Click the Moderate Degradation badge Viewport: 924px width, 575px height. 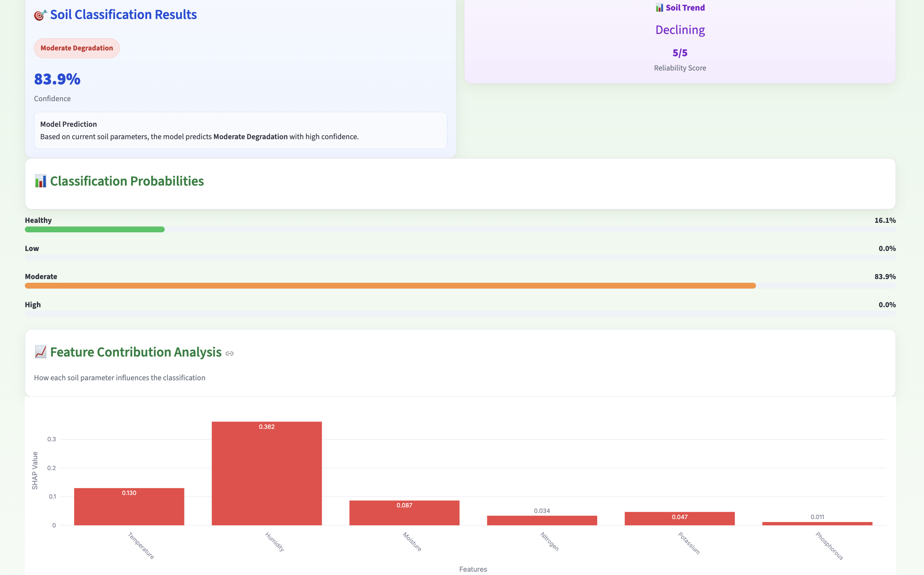coord(77,48)
